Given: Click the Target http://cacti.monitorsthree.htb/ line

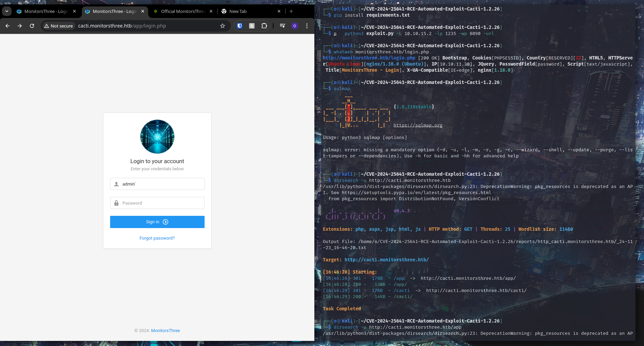Looking at the screenshot, I should click(x=376, y=260).
